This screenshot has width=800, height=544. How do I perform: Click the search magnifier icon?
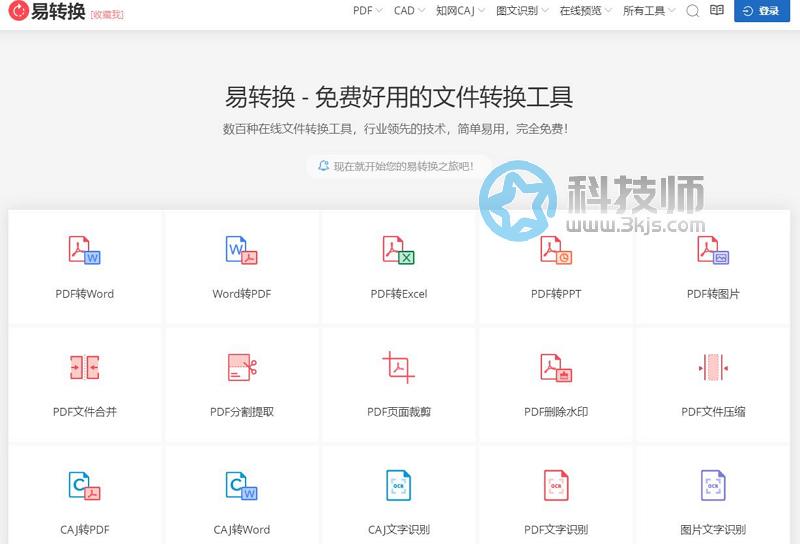click(x=692, y=11)
